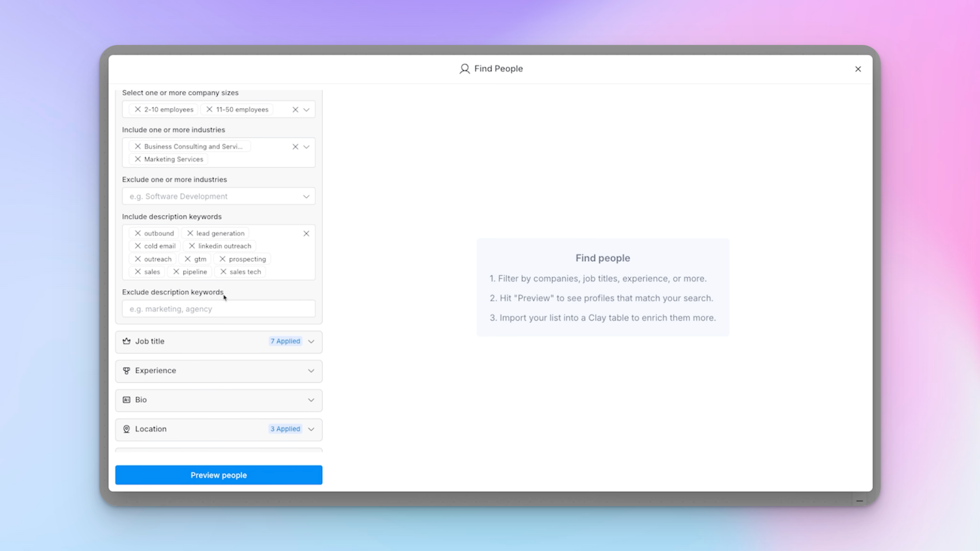980x551 pixels.
Task: Close the Find People dialog
Action: point(858,69)
